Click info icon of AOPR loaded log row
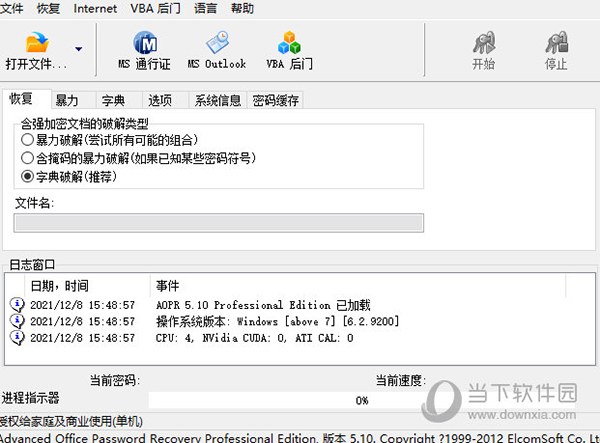This screenshot has width=600, height=443. pos(17,305)
